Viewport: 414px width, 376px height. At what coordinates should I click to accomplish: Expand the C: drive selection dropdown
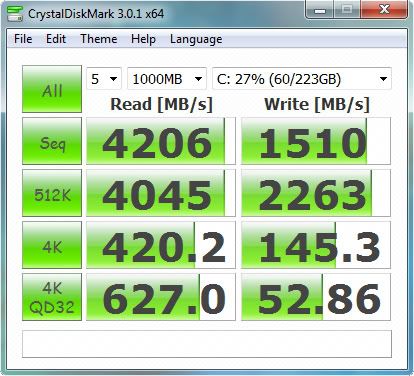click(302, 79)
